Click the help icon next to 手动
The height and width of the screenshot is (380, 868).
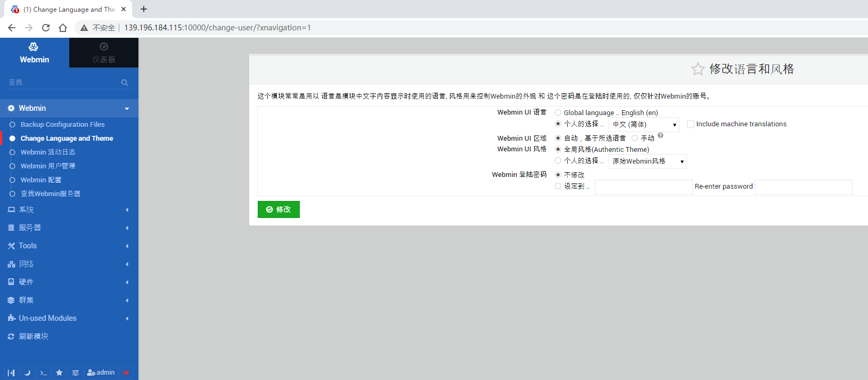pyautogui.click(x=660, y=136)
